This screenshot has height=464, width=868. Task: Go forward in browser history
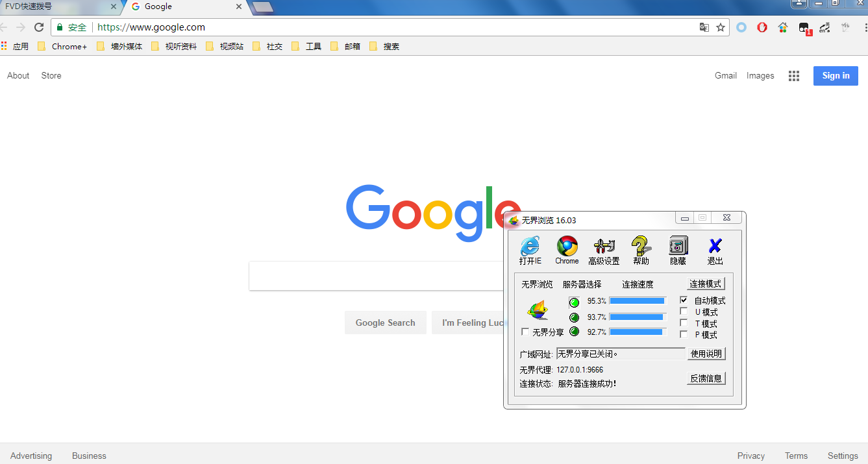point(21,27)
